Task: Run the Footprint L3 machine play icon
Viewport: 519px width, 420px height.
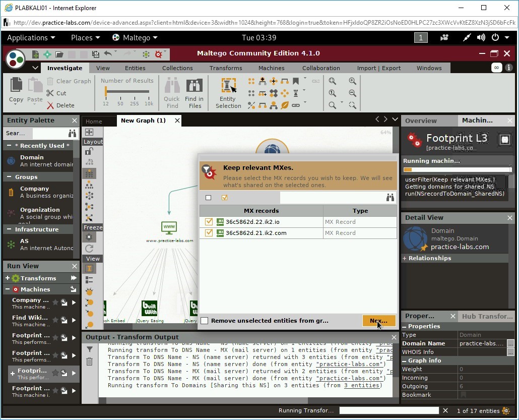Action: point(74,373)
